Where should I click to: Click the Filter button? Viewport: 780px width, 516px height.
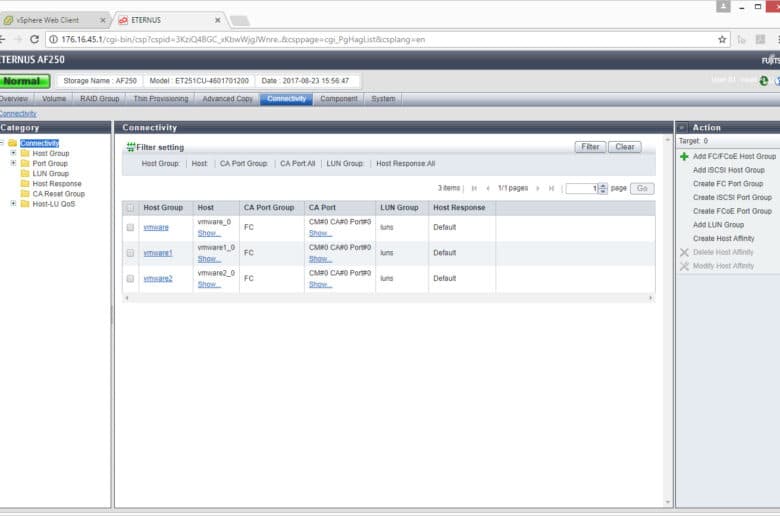point(590,147)
